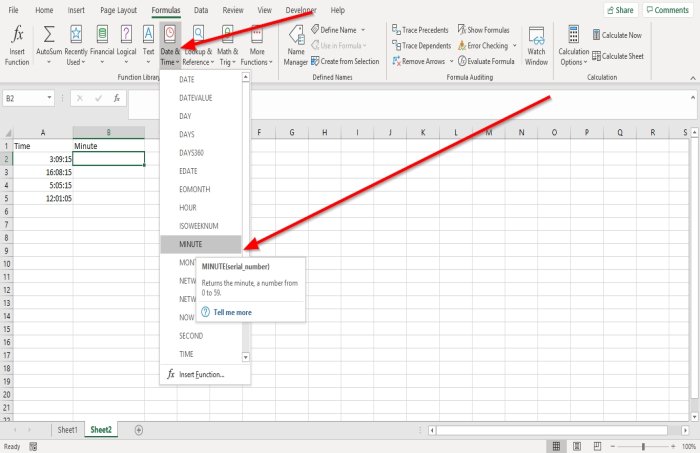Open the More Functions menu
Viewport: 700px width, 453px height.
point(256,45)
